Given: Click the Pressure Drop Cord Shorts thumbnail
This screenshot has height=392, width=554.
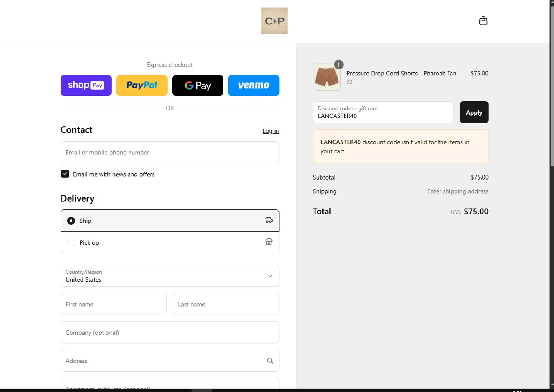Looking at the screenshot, I should (326, 77).
